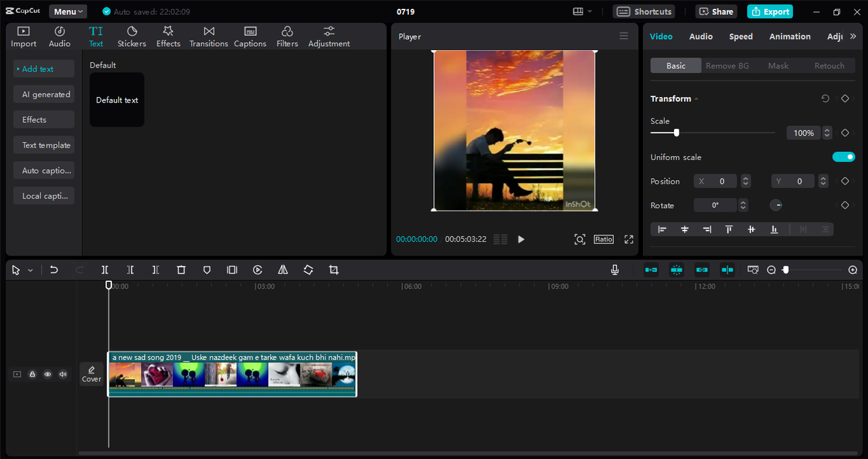The height and width of the screenshot is (459, 868).
Task: Lock the video track
Action: point(32,374)
